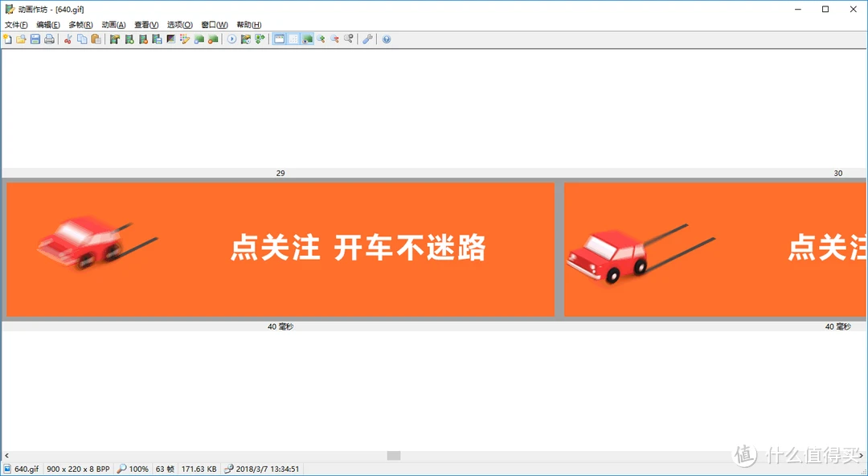
Task: Paste using the clipboard icon
Action: 96,39
